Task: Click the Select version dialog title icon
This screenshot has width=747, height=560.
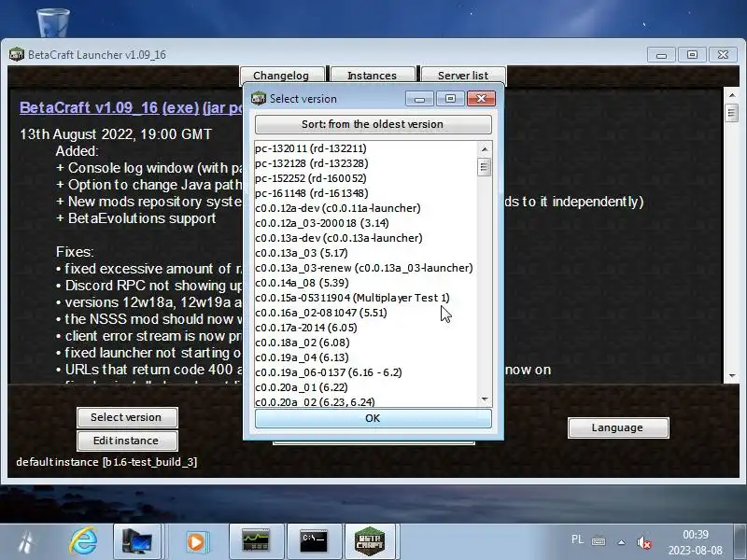Action: coord(259,98)
